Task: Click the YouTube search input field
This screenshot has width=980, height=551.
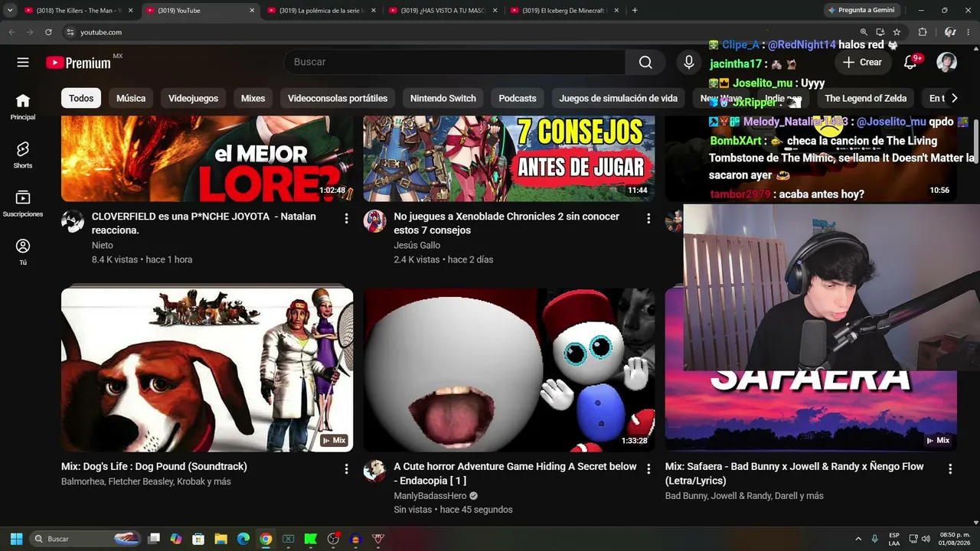Action: (x=454, y=62)
